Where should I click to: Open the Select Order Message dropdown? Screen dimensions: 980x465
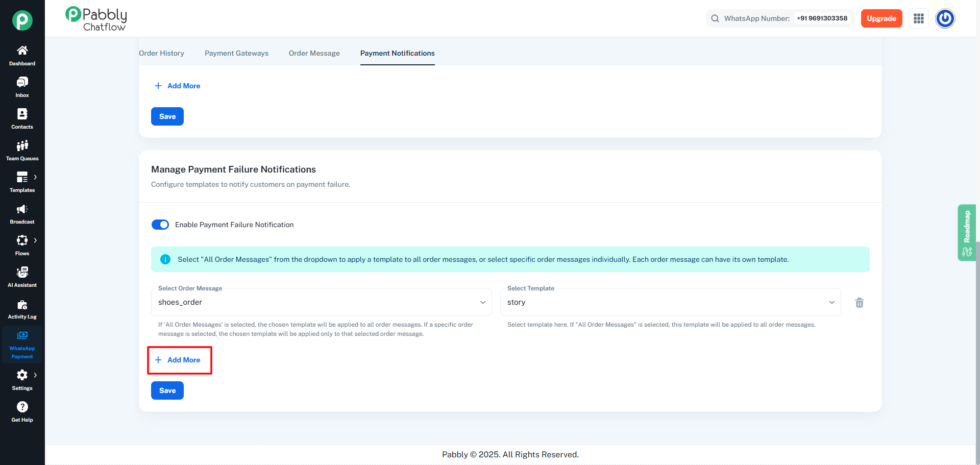coord(322,302)
